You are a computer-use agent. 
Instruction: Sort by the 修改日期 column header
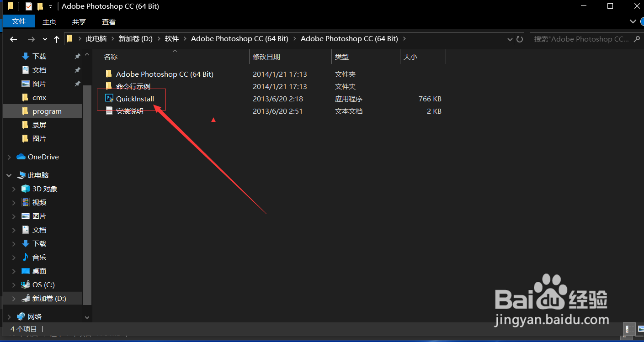pyautogui.click(x=266, y=57)
